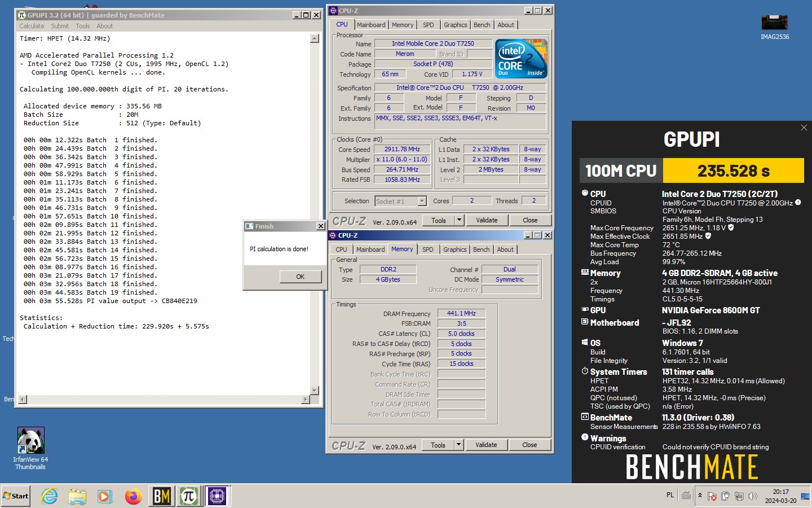Image resolution: width=812 pixels, height=508 pixels.
Task: Click the on-screen keyboard tray icon
Action: tap(686, 496)
